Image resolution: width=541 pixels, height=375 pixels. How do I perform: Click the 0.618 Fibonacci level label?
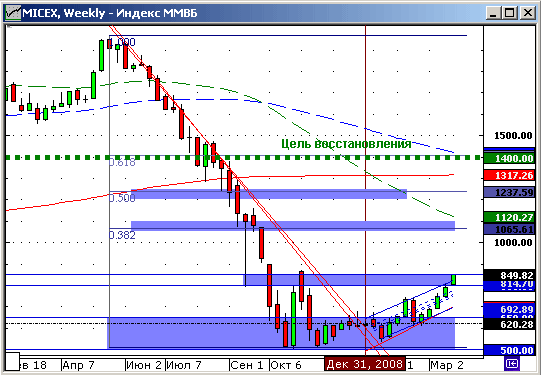tap(122, 162)
